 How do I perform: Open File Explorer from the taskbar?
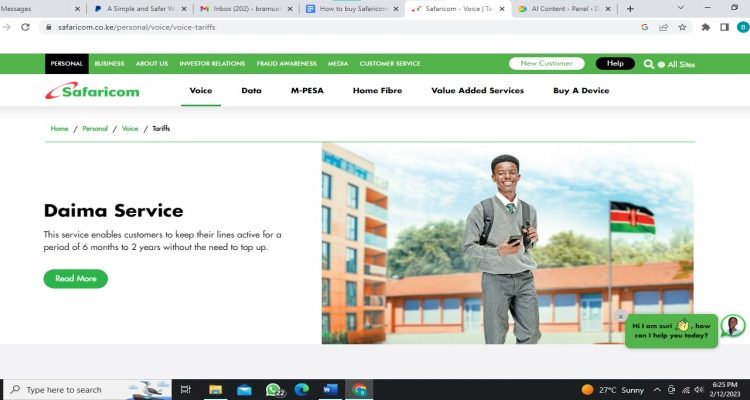(x=215, y=389)
